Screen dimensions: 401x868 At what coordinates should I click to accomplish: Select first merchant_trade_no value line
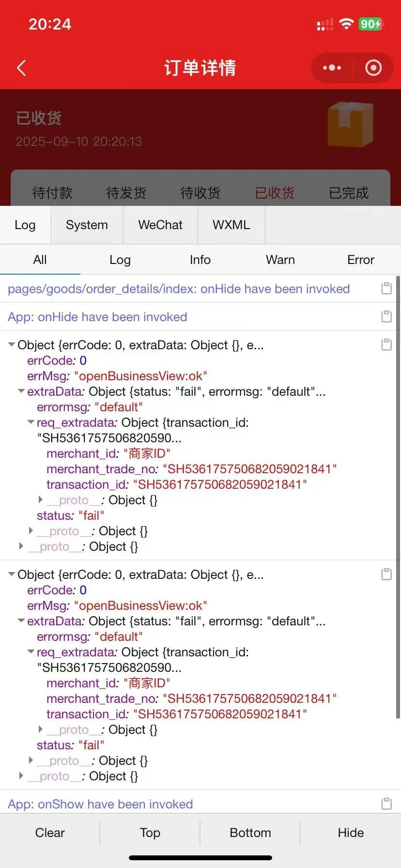pyautogui.click(x=192, y=469)
